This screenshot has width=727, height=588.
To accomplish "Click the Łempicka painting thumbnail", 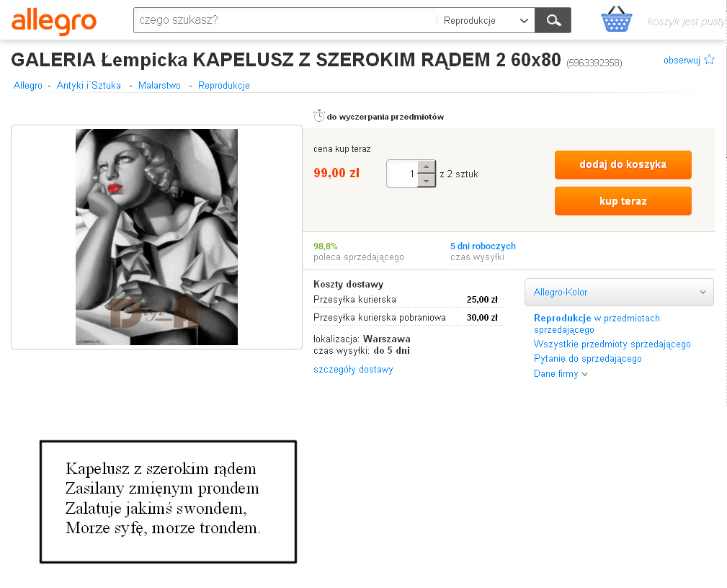I will tap(157, 237).
